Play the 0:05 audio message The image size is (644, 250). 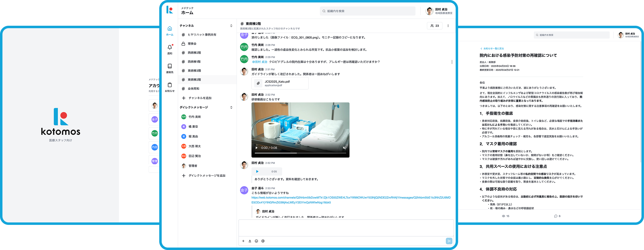coord(257,172)
